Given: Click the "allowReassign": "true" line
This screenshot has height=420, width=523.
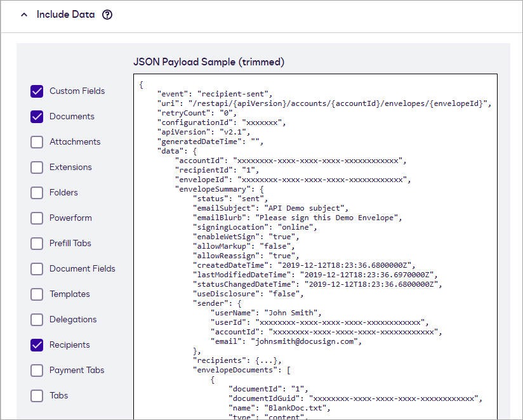Looking at the screenshot, I should point(246,256).
